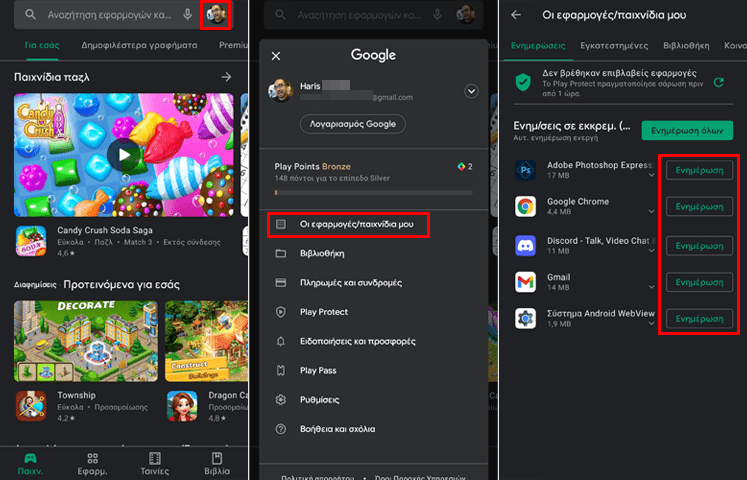Select the Για εσάς tab
The height and width of the screenshot is (480, 747).
click(42, 45)
